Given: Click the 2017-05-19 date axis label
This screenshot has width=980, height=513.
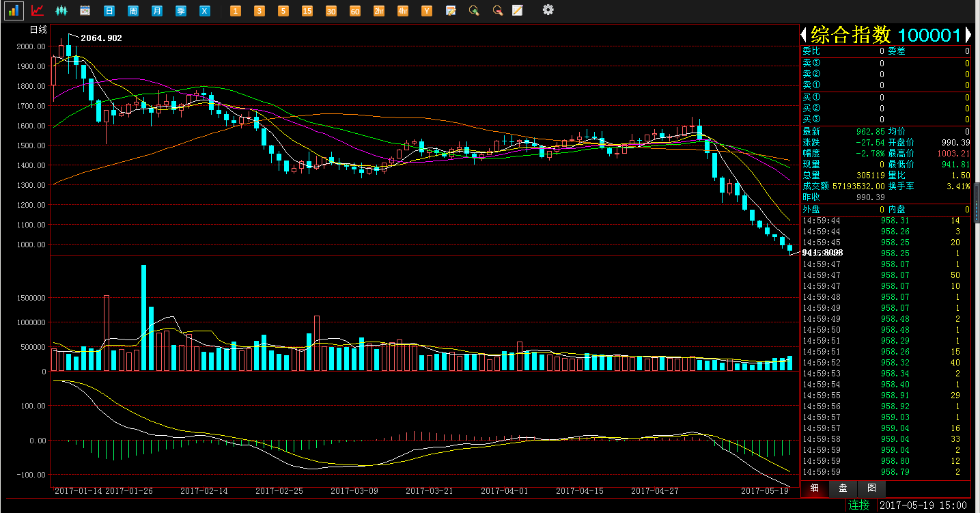Looking at the screenshot, I should [x=766, y=490].
